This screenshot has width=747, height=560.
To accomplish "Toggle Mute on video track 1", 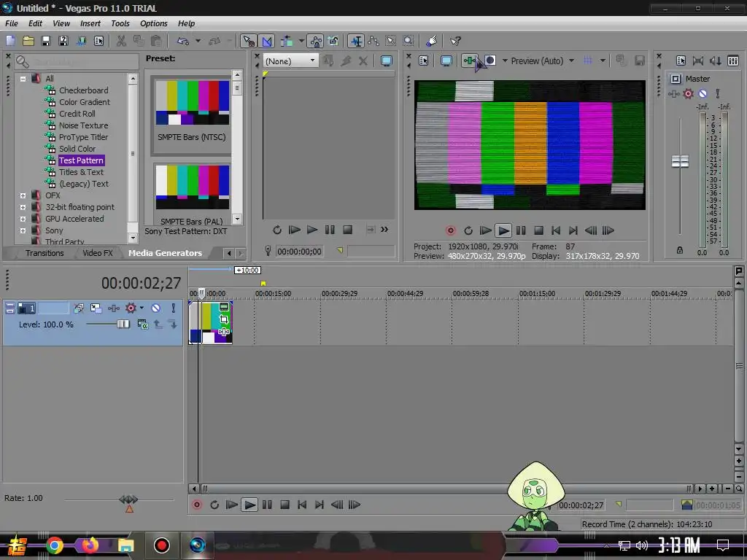I will point(156,308).
